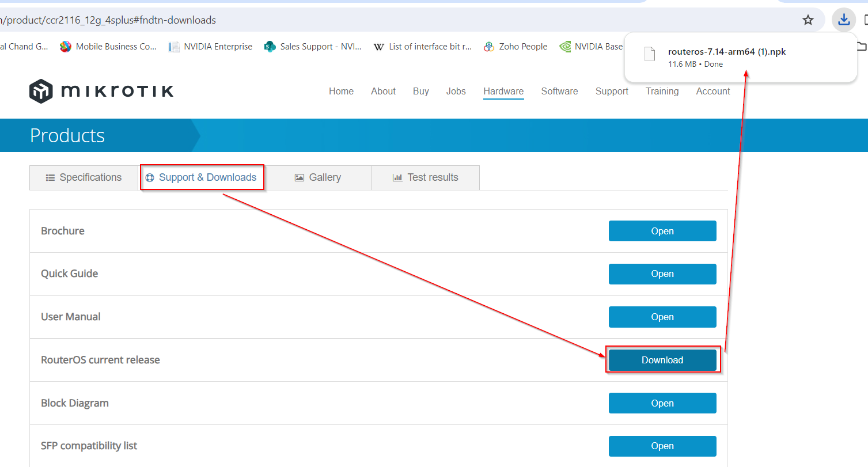This screenshot has width=868, height=467.
Task: Open the NVIDIA Enterprise bookmark
Action: (210, 47)
